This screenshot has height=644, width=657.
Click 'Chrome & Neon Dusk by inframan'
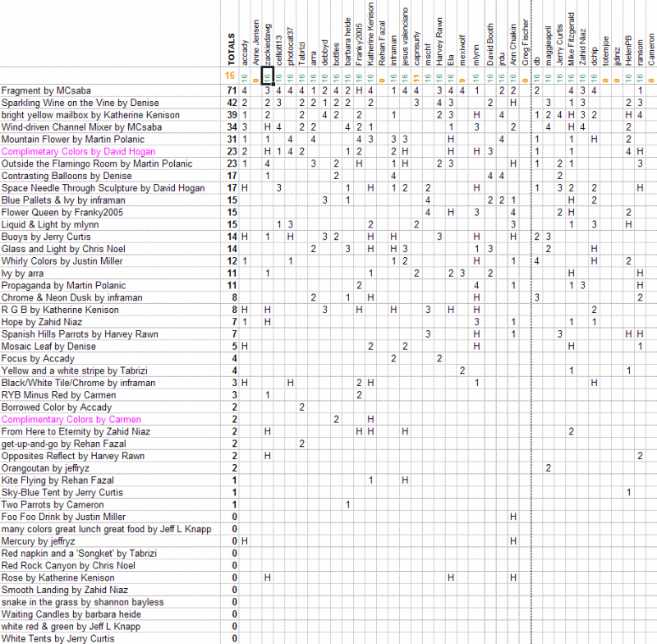[72, 297]
